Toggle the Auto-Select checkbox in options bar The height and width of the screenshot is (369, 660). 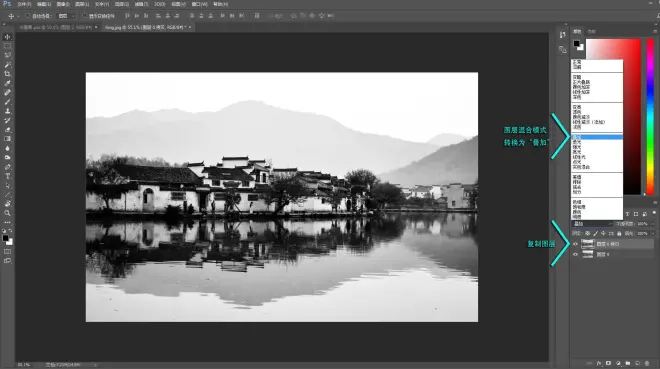click(x=27, y=16)
